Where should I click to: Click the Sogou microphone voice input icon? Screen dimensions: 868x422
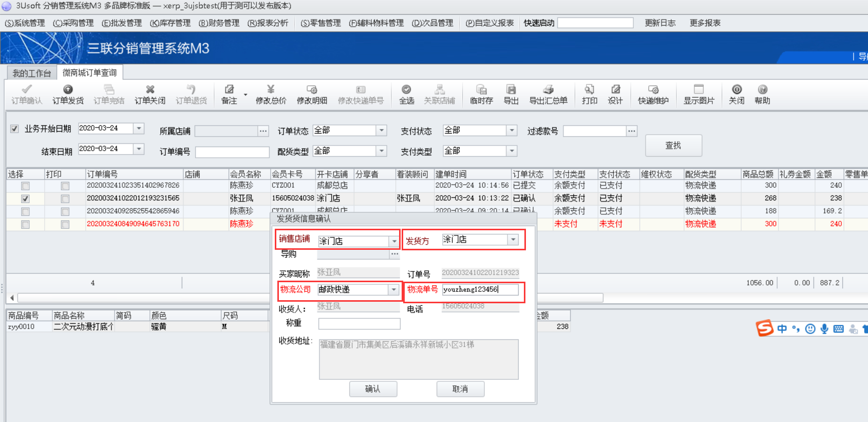tap(824, 329)
